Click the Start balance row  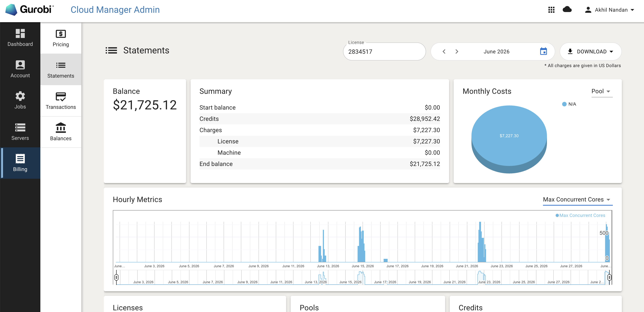click(x=320, y=108)
